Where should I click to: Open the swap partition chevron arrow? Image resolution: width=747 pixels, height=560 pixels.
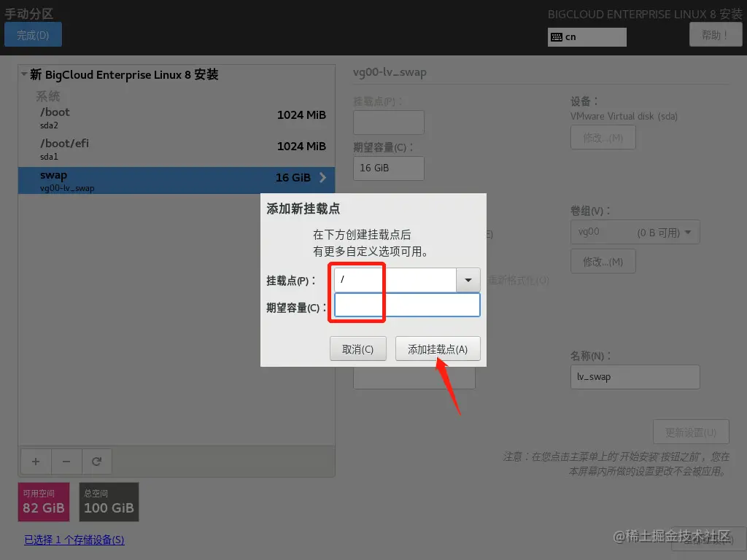point(323,178)
